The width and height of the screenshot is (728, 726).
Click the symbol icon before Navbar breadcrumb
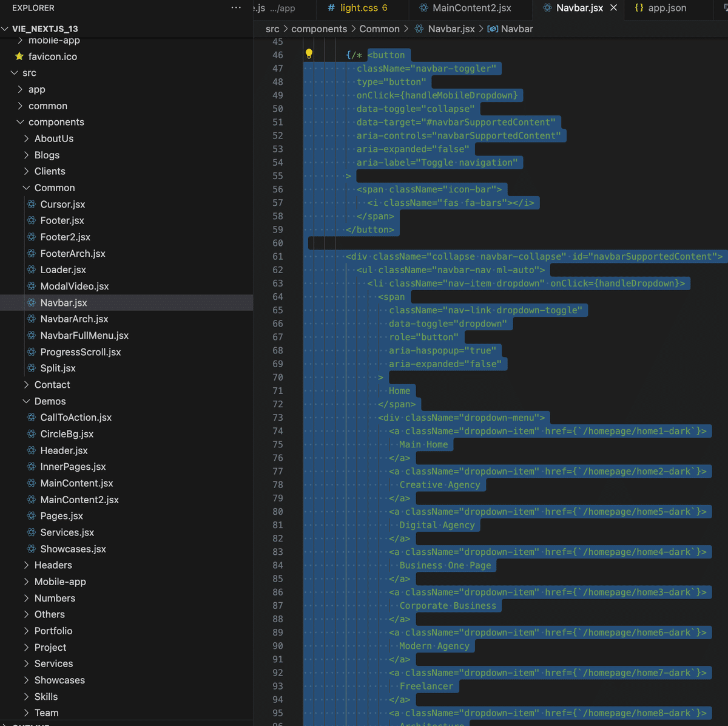[x=493, y=29]
